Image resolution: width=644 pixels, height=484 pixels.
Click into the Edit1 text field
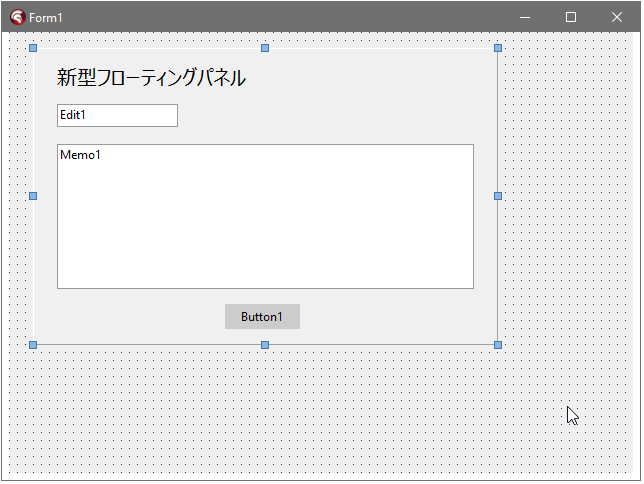pos(117,116)
